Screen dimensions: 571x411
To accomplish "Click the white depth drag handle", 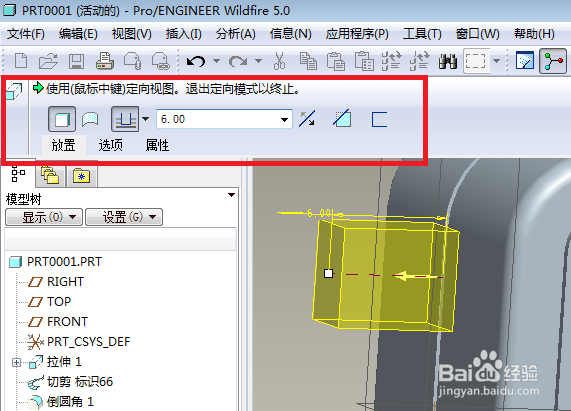I will pyautogui.click(x=328, y=273).
